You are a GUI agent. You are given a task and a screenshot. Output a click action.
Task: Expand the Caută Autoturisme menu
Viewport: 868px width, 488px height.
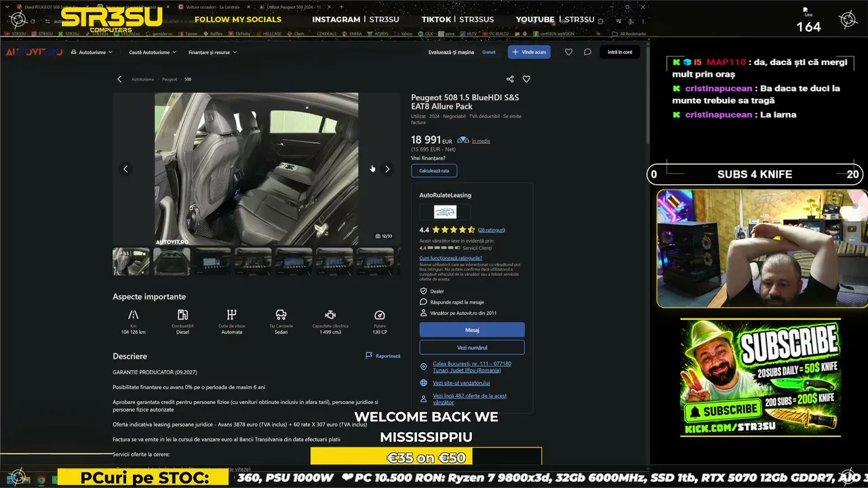coord(153,52)
